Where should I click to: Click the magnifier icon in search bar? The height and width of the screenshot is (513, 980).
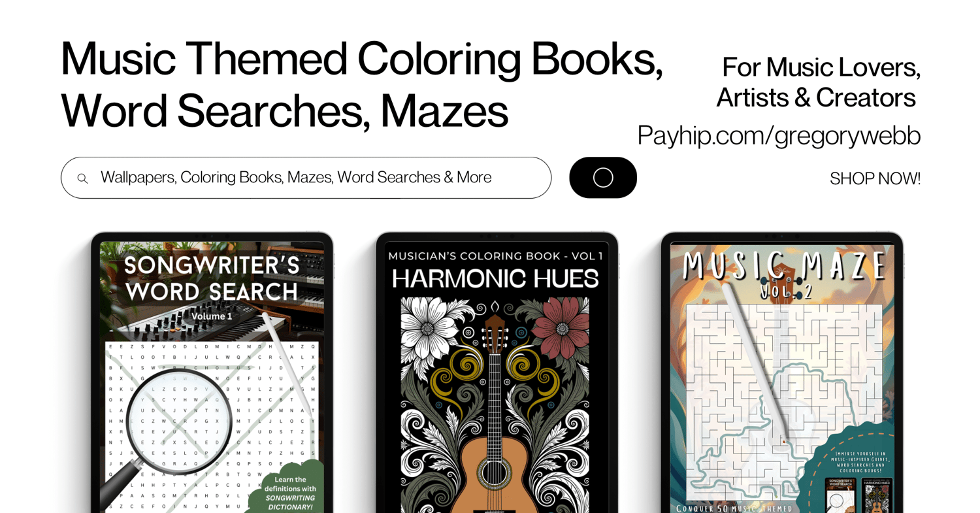click(x=82, y=178)
